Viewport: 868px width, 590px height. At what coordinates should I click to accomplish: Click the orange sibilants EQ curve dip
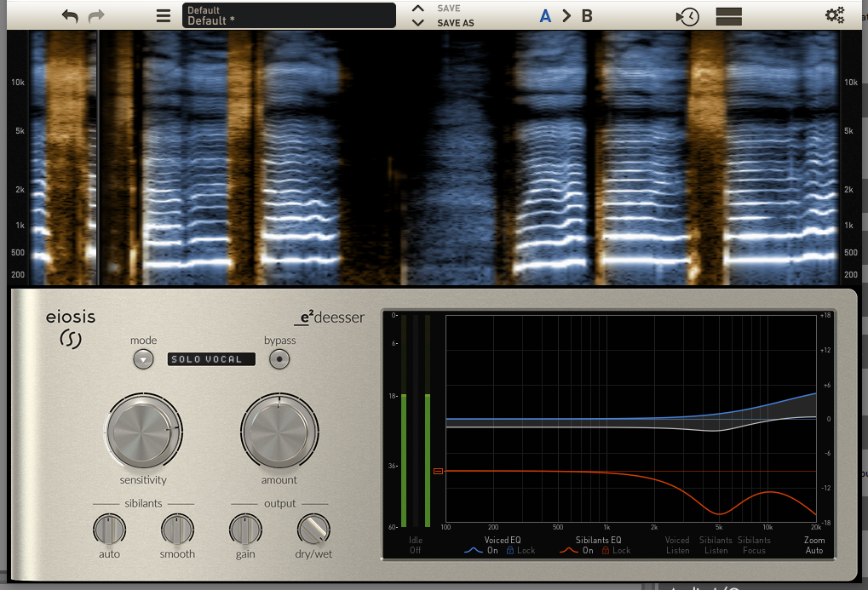718,513
